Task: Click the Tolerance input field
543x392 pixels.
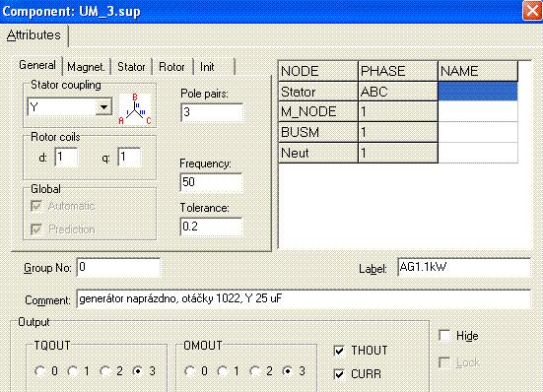Action: (x=211, y=227)
